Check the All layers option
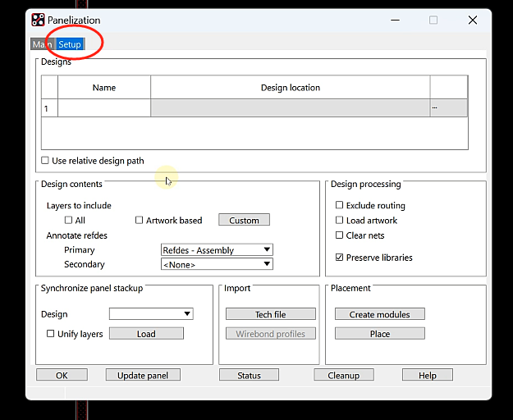 (x=68, y=220)
